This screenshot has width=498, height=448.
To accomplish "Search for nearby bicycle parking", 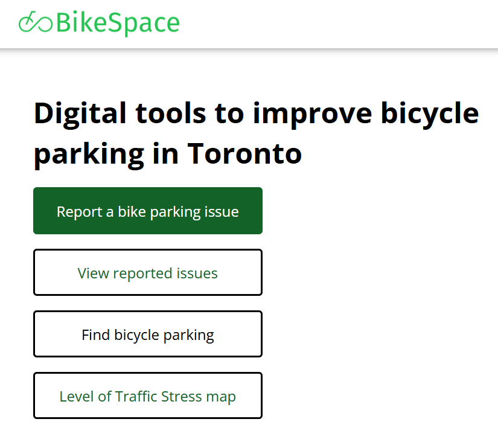I will click(147, 334).
